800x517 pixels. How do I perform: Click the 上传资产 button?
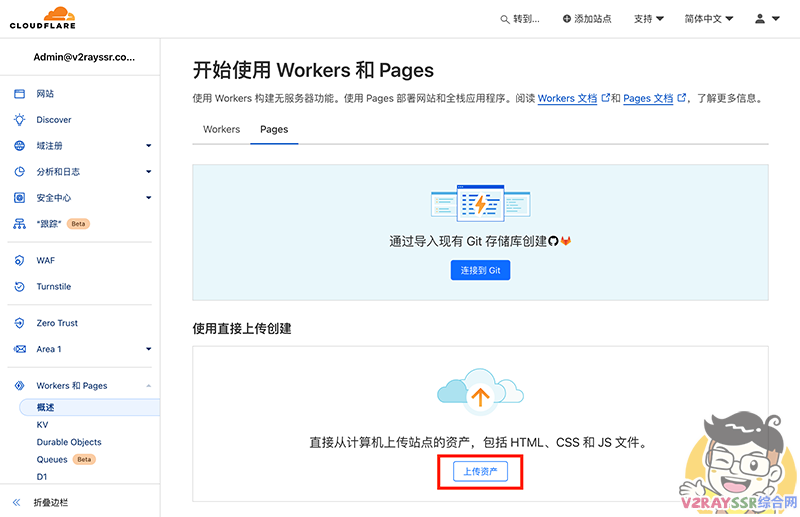480,472
